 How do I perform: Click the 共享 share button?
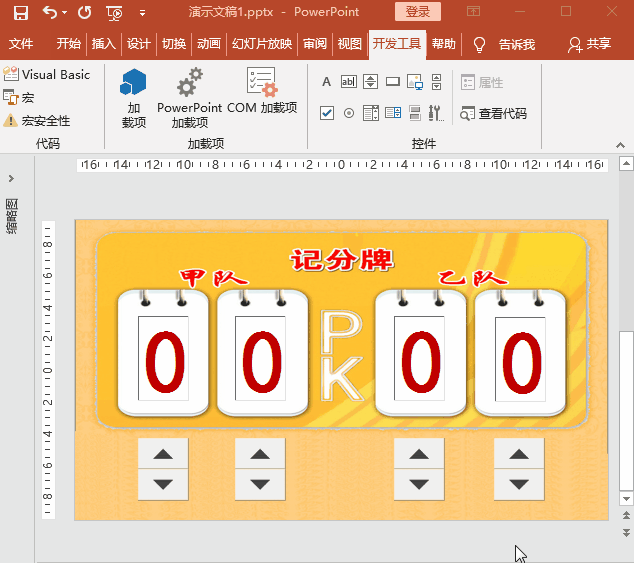(x=589, y=44)
